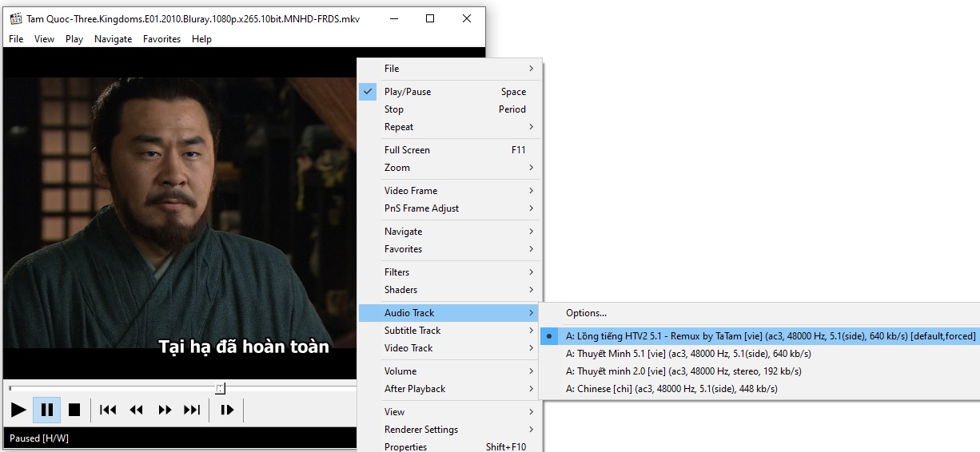The height and width of the screenshot is (452, 980).
Task: Expand the Subtitle Track submenu
Action: tap(450, 331)
